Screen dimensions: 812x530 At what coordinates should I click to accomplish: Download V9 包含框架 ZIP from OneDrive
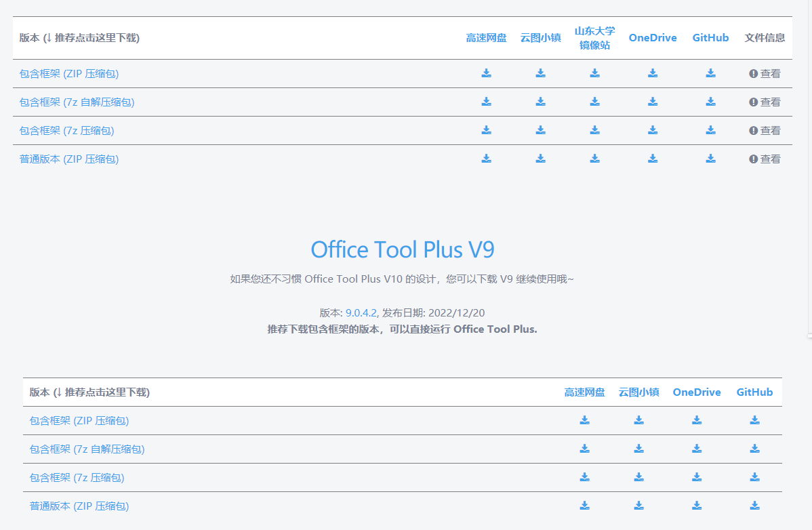pyautogui.click(x=697, y=420)
